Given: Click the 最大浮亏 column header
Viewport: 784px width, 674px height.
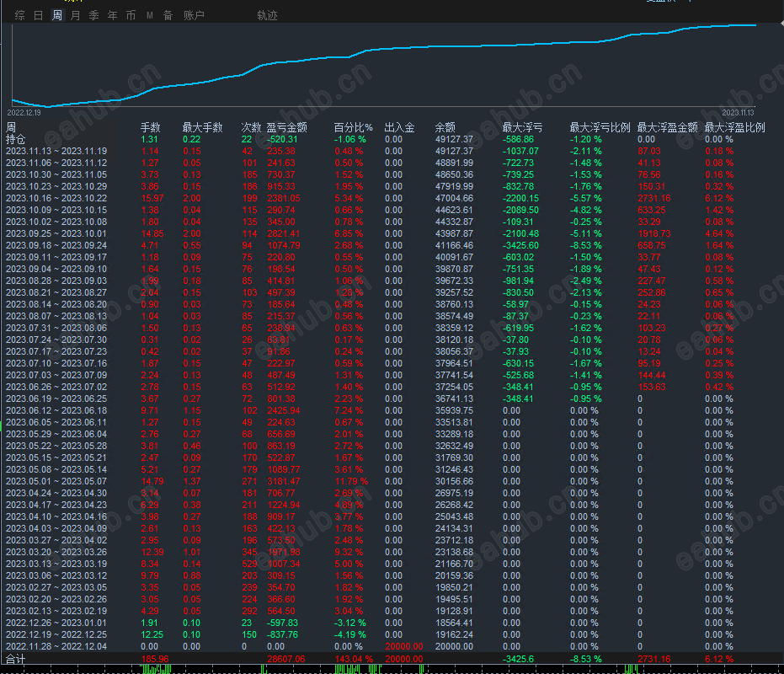Looking at the screenshot, I should [522, 127].
